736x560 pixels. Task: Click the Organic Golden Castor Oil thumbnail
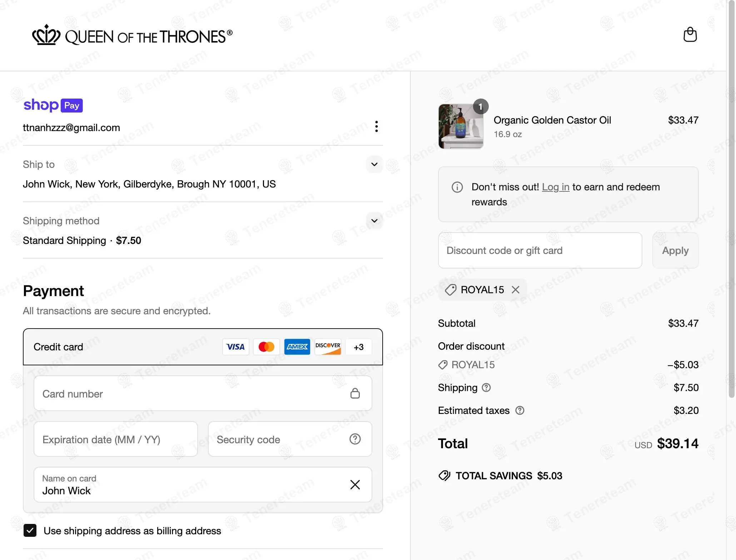461,126
